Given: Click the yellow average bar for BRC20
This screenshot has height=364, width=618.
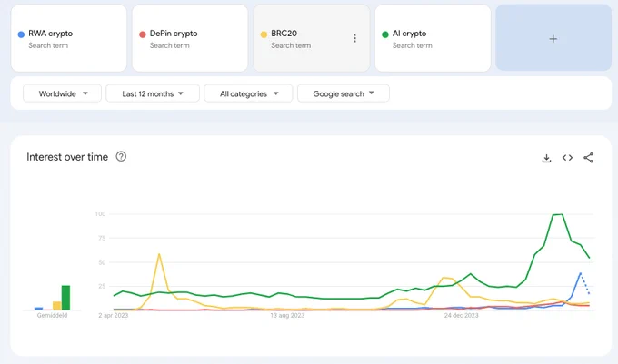Looking at the screenshot, I should click(x=56, y=306).
